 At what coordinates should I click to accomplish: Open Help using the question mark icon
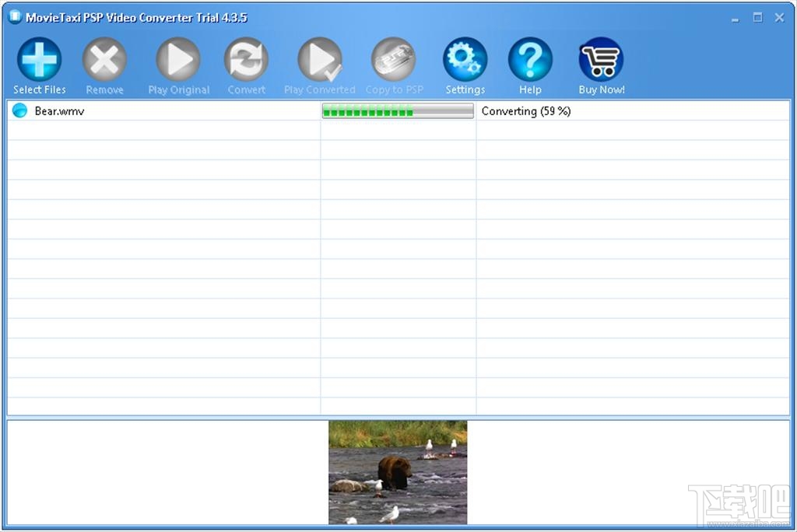(x=530, y=58)
